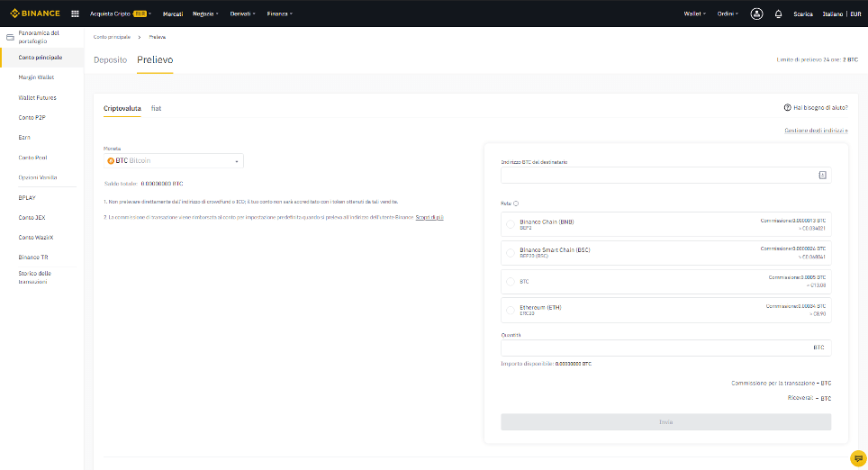Screen dimensions: 868x470
Task: Click the orange Bitcoin coin icon
Action: click(x=111, y=160)
